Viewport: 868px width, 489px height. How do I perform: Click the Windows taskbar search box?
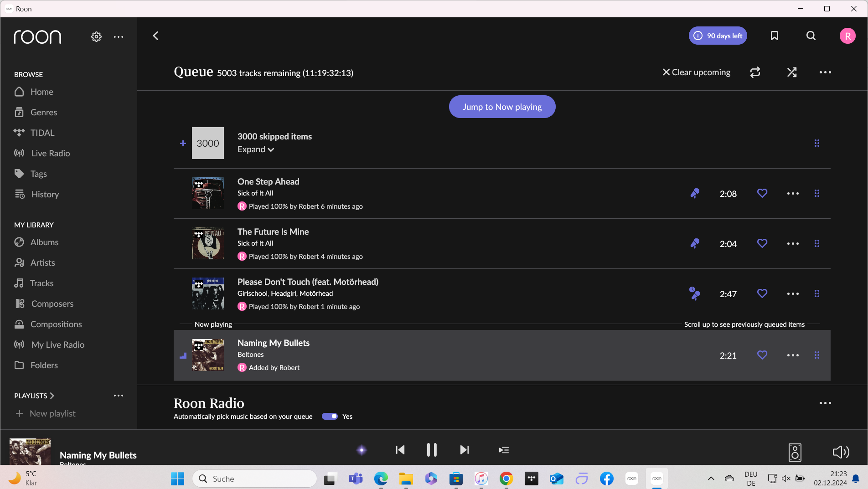point(255,479)
